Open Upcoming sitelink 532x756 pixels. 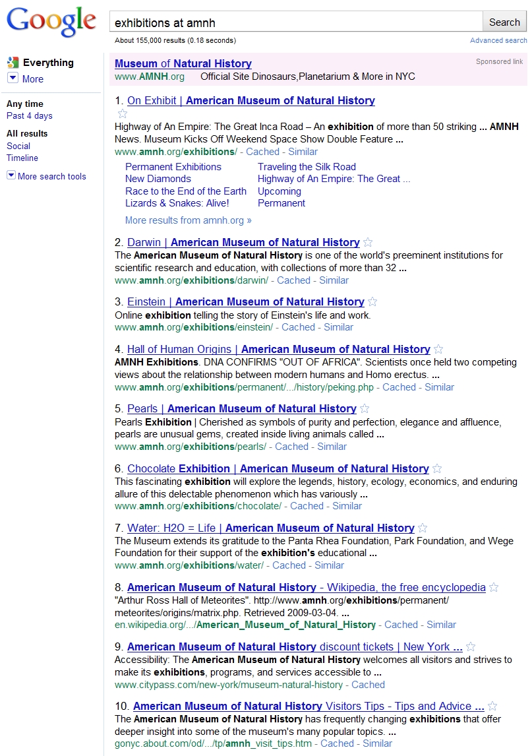tap(280, 191)
